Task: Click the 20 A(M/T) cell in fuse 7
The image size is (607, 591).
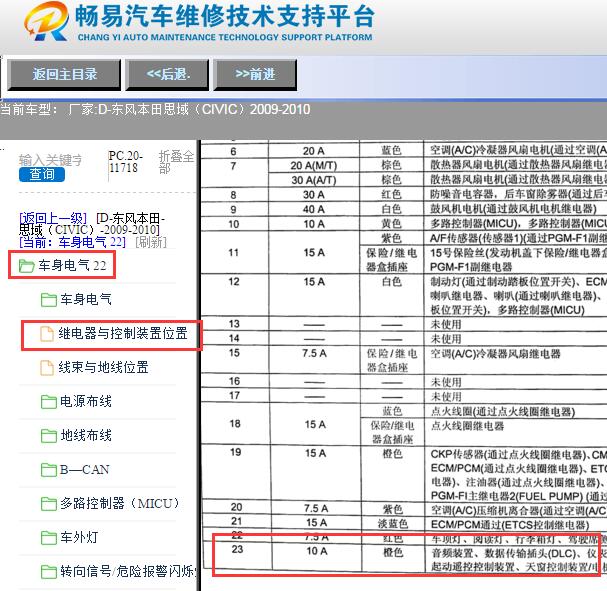Action: pyautogui.click(x=314, y=166)
